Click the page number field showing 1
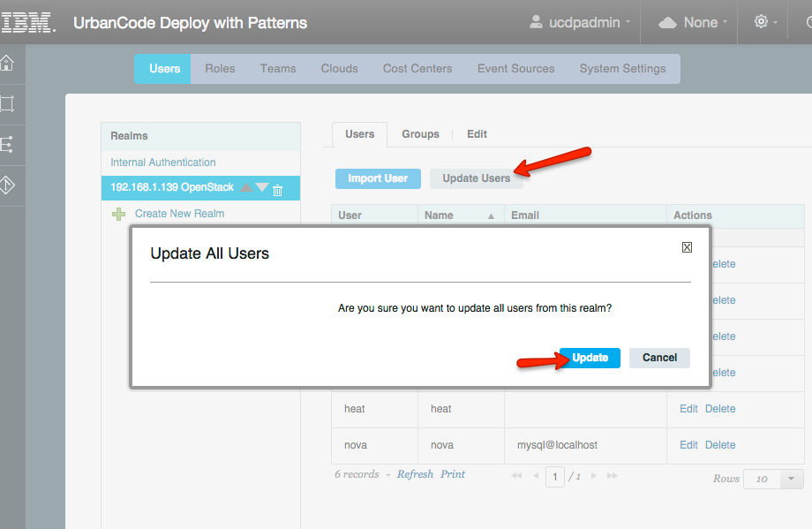Screen dimensions: 812x529 point(554,477)
